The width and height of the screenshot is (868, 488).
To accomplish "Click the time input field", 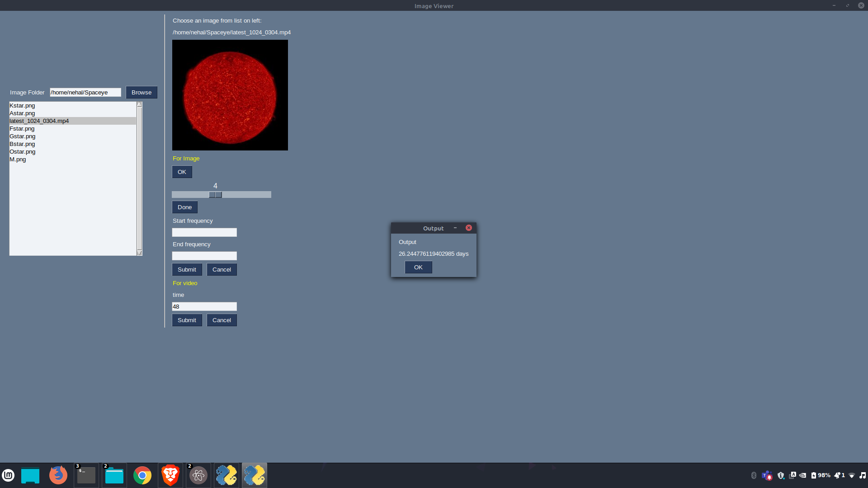I will [x=204, y=306].
